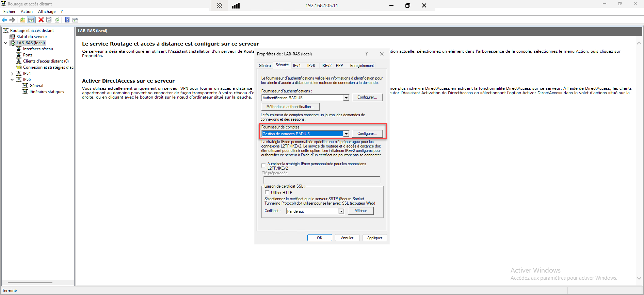Image resolution: width=644 pixels, height=295 pixels.
Task: Click the Properties toolbar icon
Action: [x=49, y=20]
